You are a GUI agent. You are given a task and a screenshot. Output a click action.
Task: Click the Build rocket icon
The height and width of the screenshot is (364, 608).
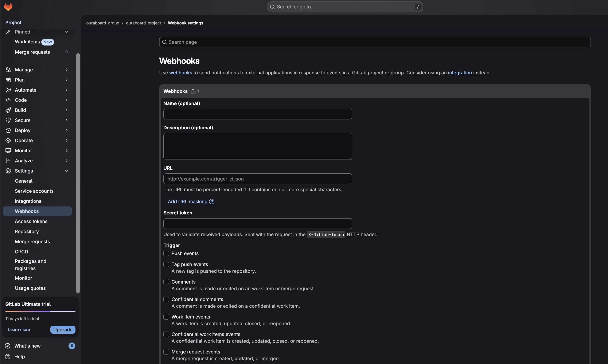pyautogui.click(x=8, y=110)
